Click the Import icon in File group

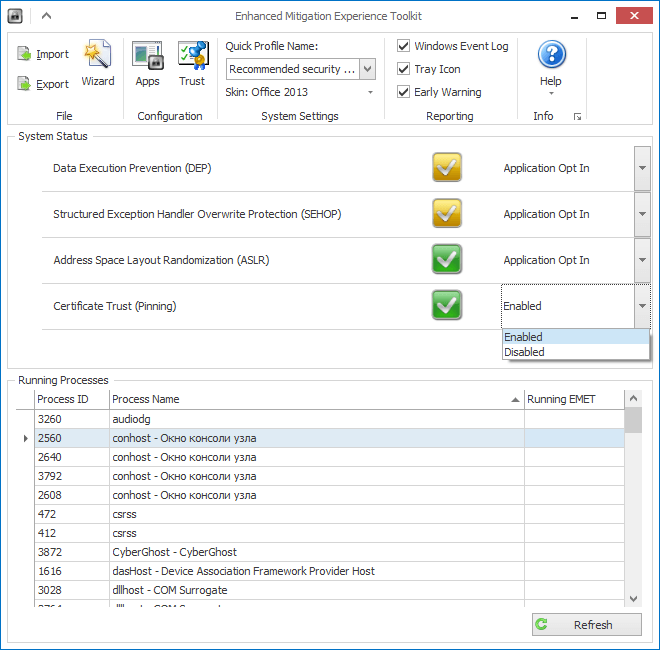pyautogui.click(x=24, y=54)
